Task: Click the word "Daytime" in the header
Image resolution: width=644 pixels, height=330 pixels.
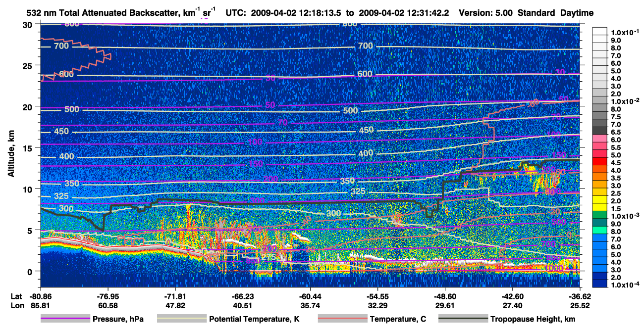Action: [x=577, y=13]
